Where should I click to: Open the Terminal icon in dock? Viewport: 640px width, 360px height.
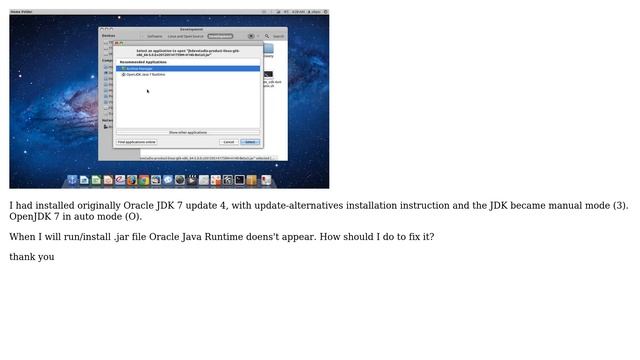click(x=240, y=180)
